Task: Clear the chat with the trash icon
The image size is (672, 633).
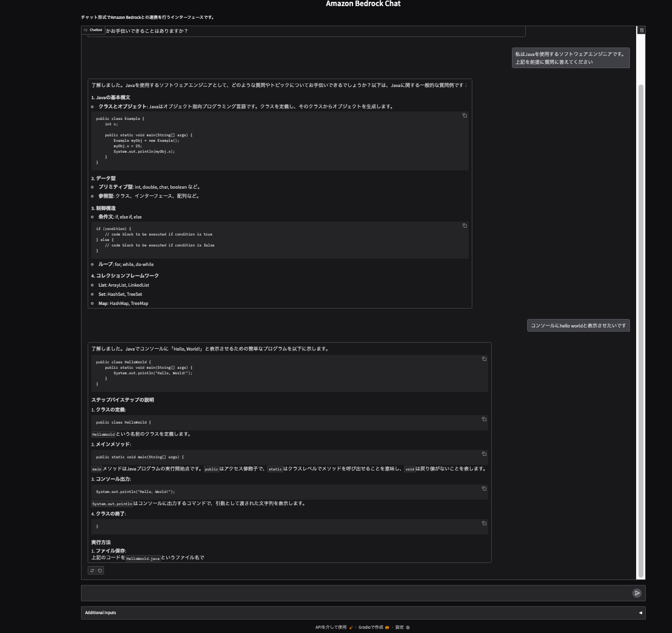Action: point(641,30)
